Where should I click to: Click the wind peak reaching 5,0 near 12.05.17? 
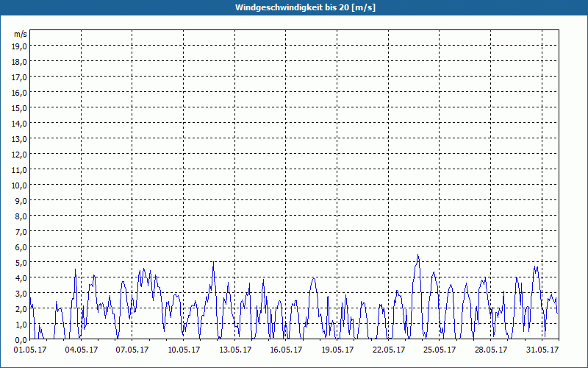click(x=213, y=263)
